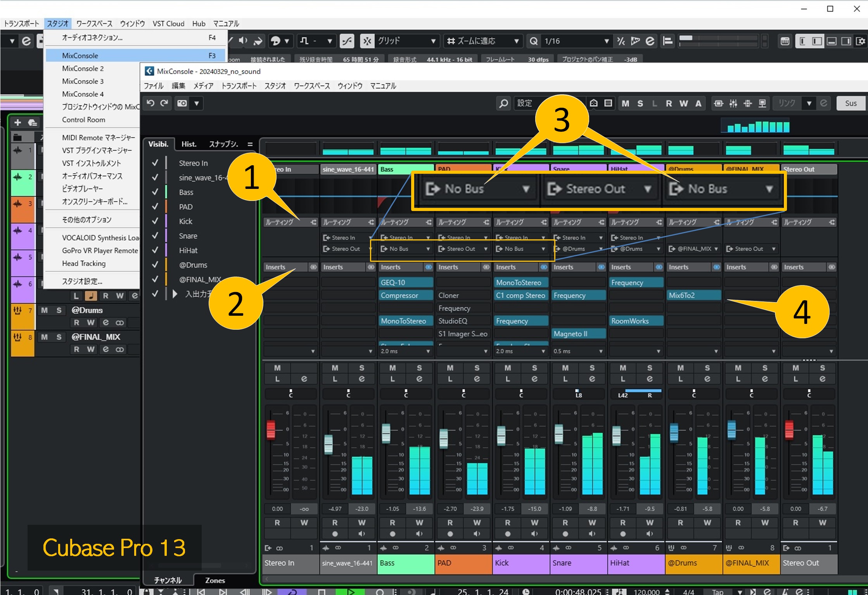Click the Bass volume value field -1.05
Screen dimensions: 868x595
coord(393,509)
